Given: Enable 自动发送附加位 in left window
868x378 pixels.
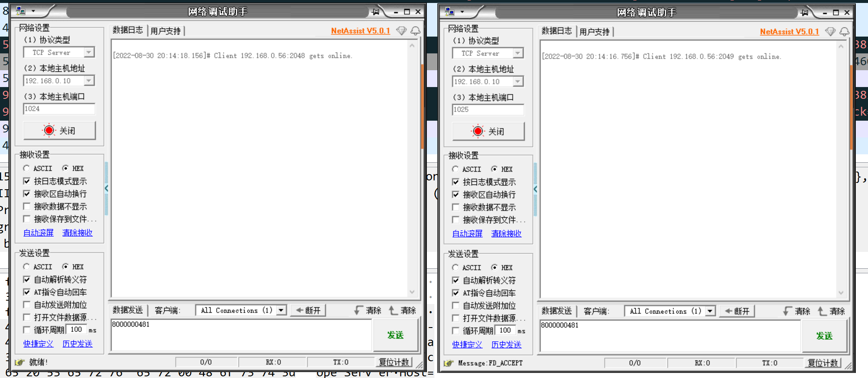Looking at the screenshot, I should 27,305.
